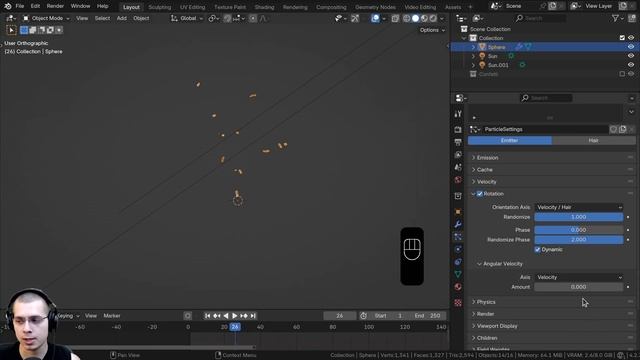Open the Edit menu
Viewport: 640px width, 360px height.
[36, 6]
